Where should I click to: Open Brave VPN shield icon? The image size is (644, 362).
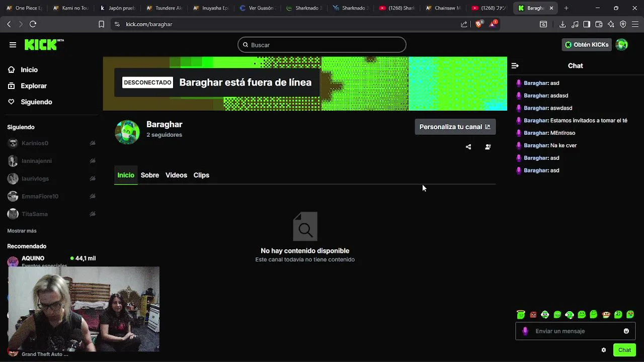tap(623, 24)
